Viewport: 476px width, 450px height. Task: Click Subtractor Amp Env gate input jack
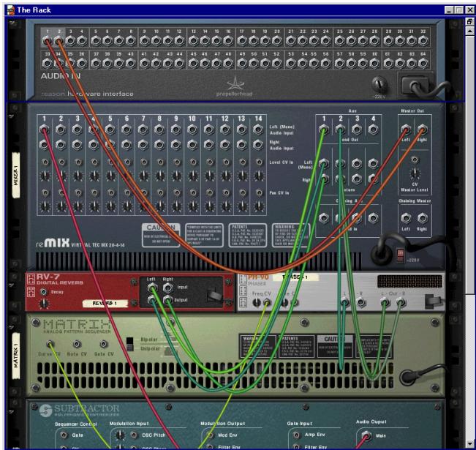[297, 435]
